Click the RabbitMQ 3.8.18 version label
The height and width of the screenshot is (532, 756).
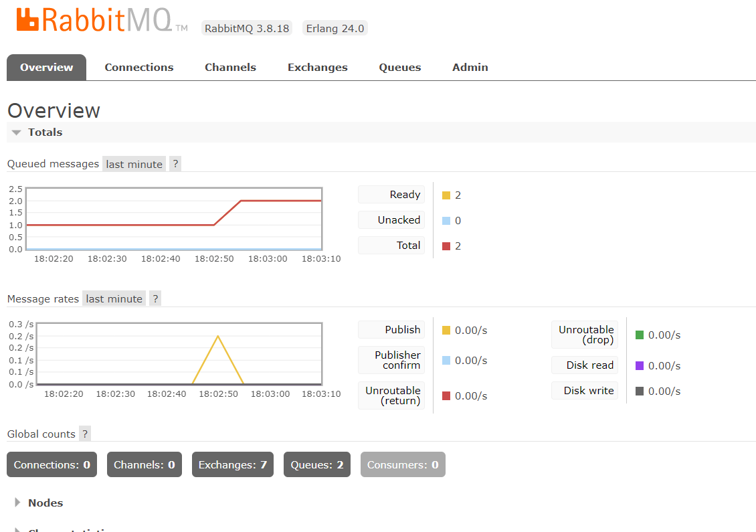point(247,29)
